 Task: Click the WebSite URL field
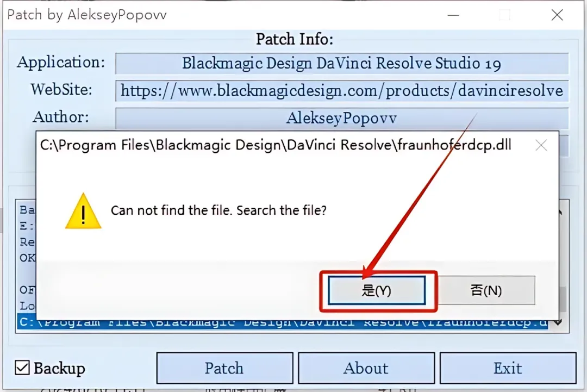click(342, 91)
